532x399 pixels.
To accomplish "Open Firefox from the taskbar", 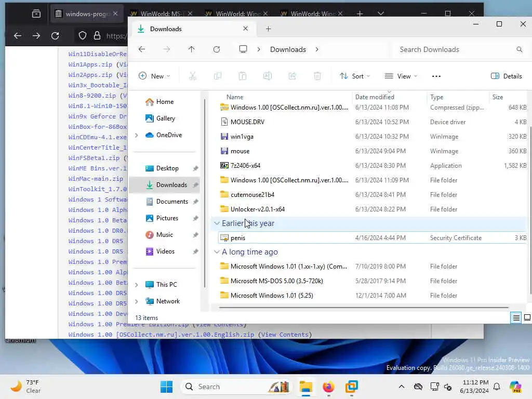I will [328, 387].
